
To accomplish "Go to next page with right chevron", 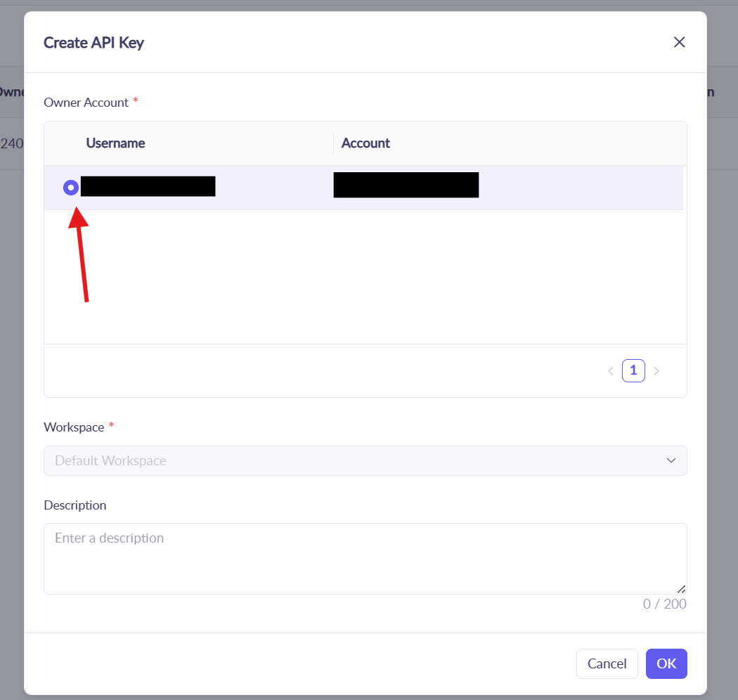I will pos(656,371).
